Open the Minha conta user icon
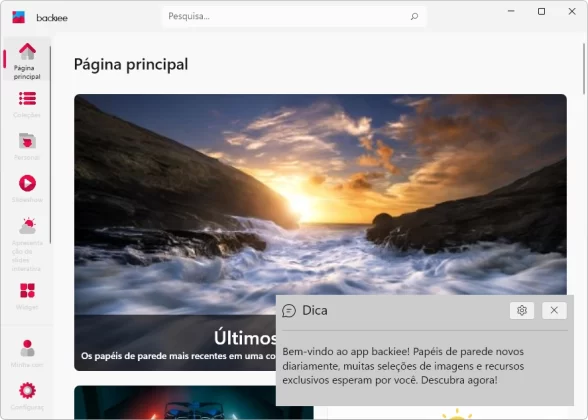 point(27,348)
